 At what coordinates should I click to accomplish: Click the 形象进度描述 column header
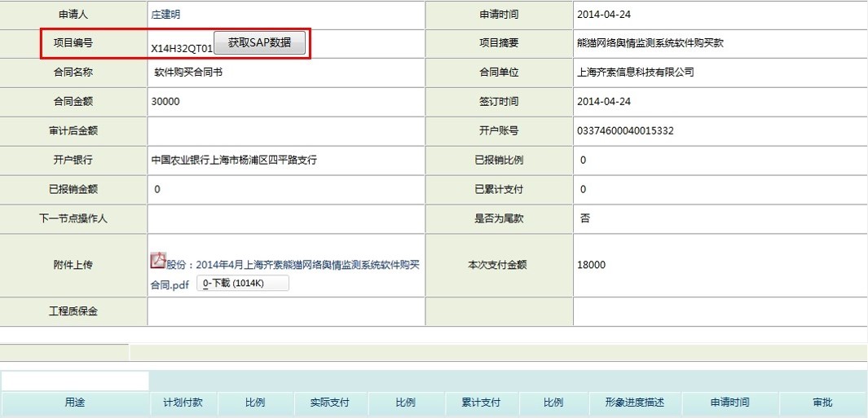[635, 403]
